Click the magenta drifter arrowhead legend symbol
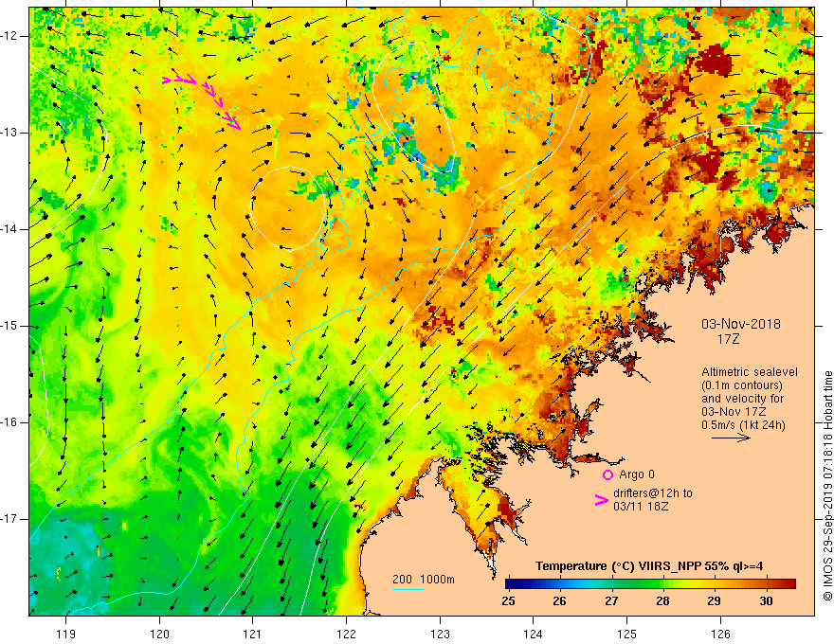Screen dimensions: 834x644 [x=602, y=500]
